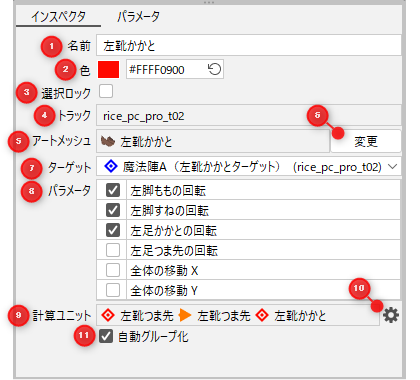
Task: Click the 名前 input field
Action: point(249,45)
